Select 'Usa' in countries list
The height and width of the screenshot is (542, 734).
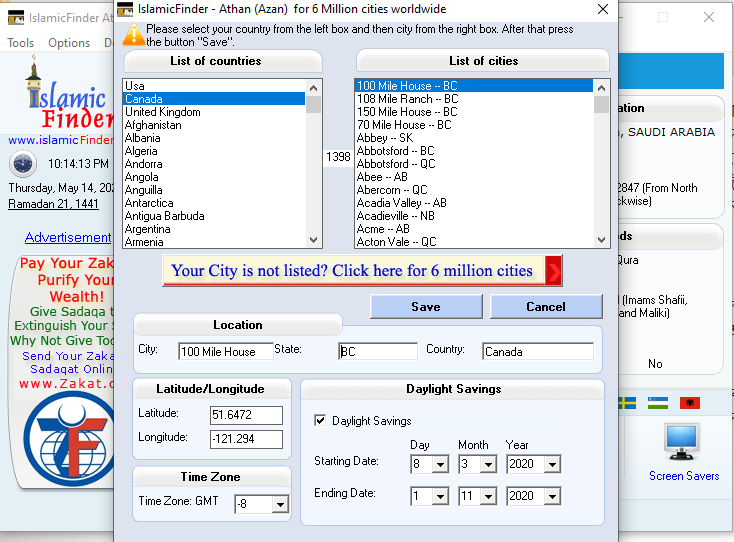tap(214, 86)
